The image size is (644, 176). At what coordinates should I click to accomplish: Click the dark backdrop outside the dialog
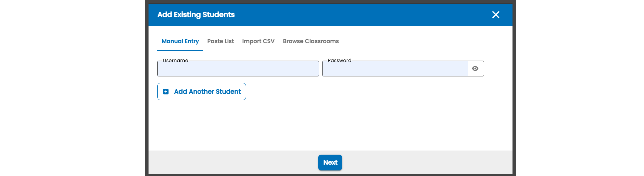[x=147, y=88]
